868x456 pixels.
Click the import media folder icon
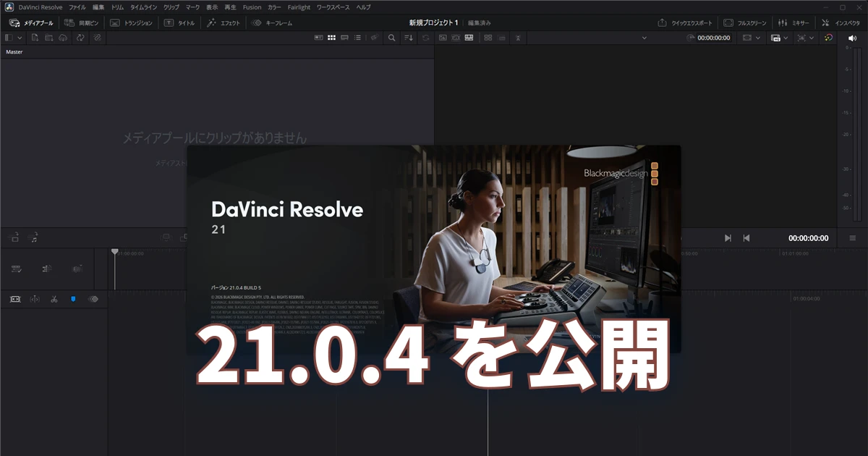tap(49, 38)
